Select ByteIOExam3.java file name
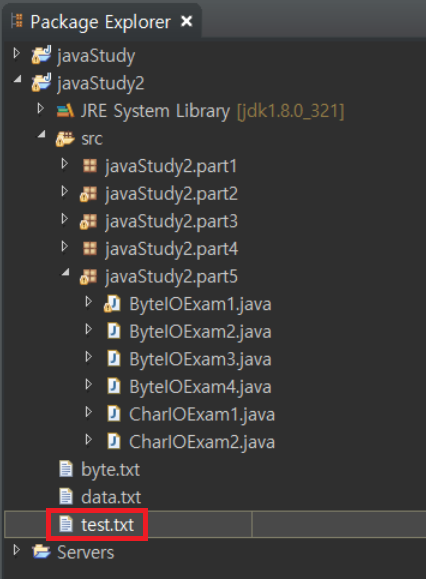Image resolution: width=426 pixels, height=579 pixels. (x=200, y=360)
